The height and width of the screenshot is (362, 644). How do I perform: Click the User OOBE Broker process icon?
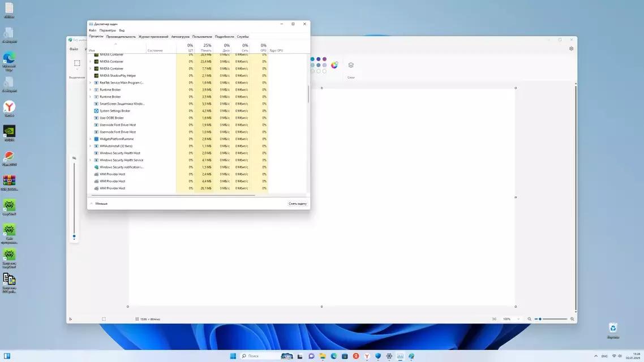click(97, 118)
